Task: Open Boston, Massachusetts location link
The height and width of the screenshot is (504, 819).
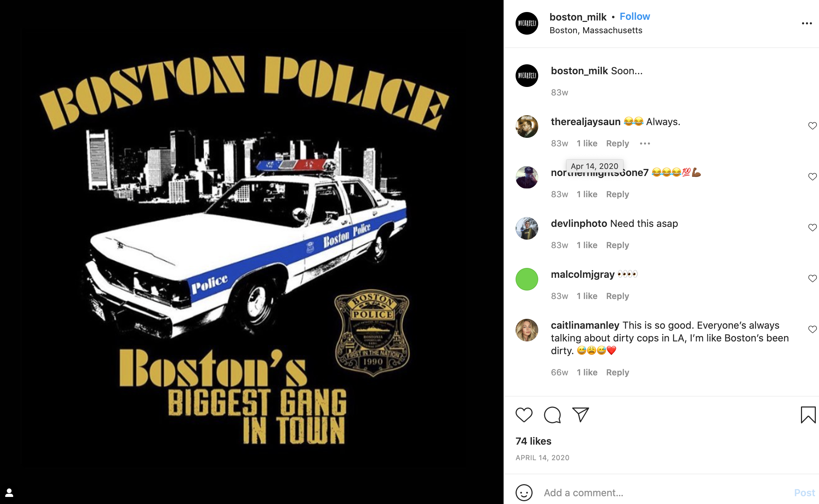Action: pyautogui.click(x=596, y=30)
